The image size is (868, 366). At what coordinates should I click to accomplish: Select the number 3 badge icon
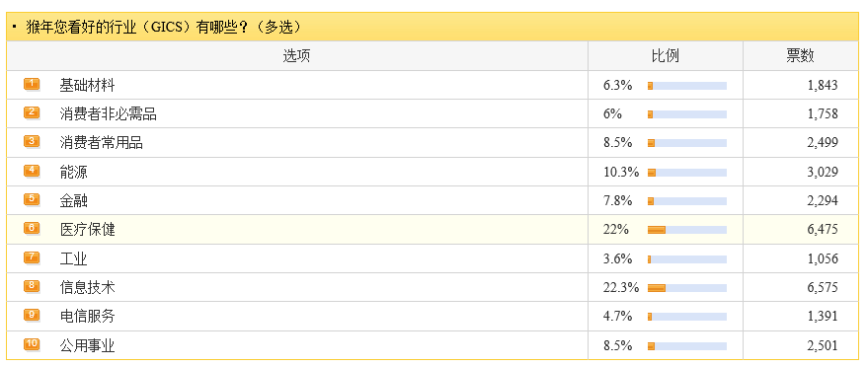(x=32, y=141)
